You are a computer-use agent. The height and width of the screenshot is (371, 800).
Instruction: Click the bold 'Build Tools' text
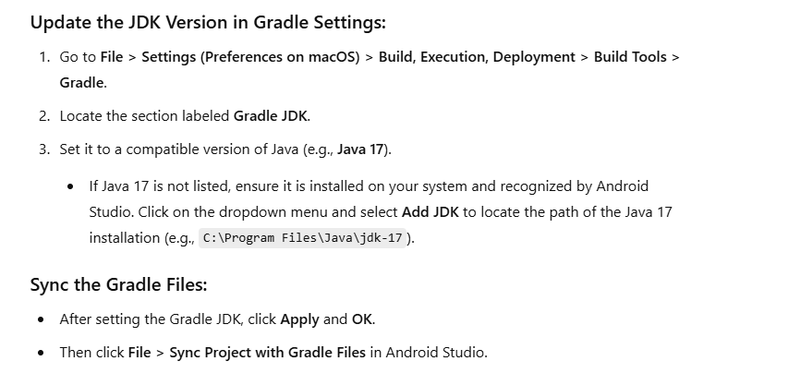click(630, 57)
